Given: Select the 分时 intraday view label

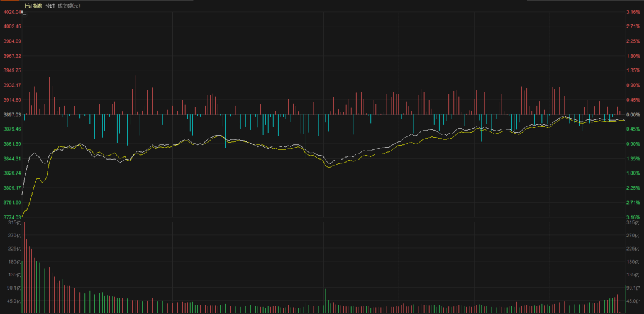Looking at the screenshot, I should coord(50,6).
